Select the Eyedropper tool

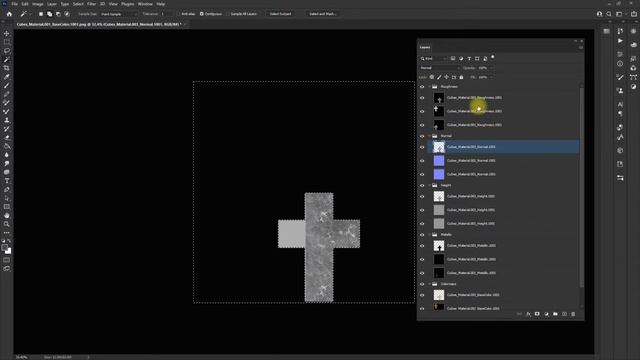(7, 77)
